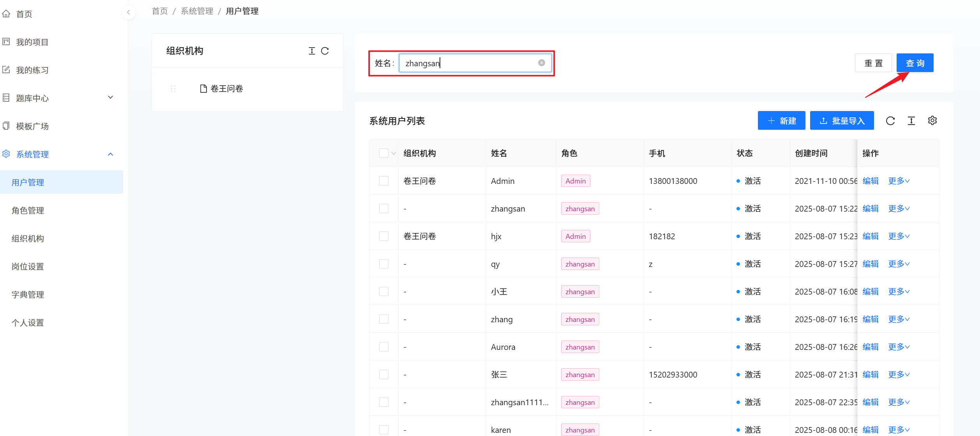Check the Aurora user row
Image resolution: width=980 pixels, height=436 pixels.
[384, 347]
